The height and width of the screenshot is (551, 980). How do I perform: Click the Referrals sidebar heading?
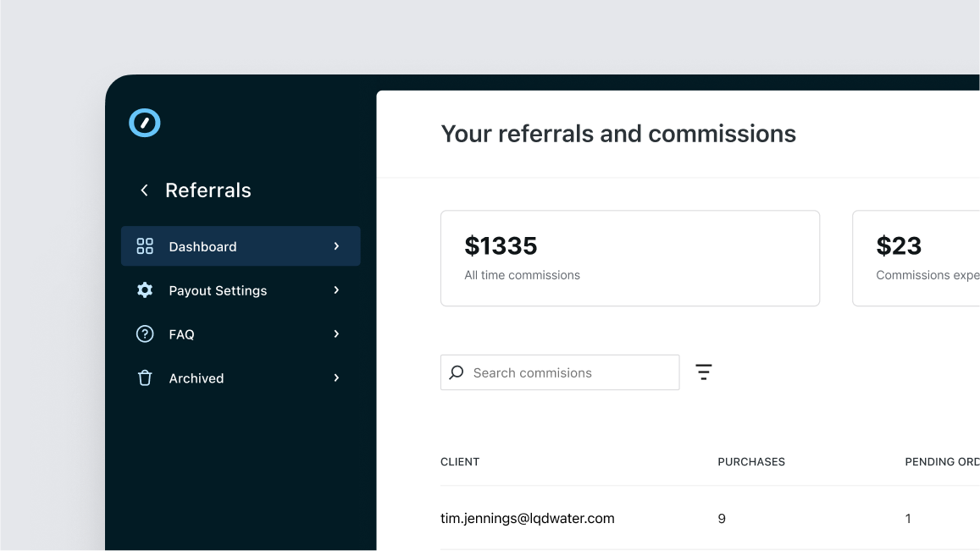point(208,190)
